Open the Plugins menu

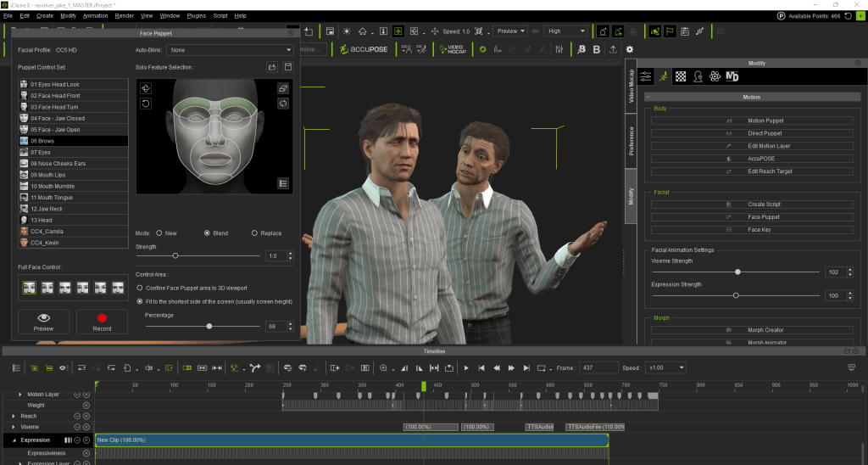click(197, 15)
